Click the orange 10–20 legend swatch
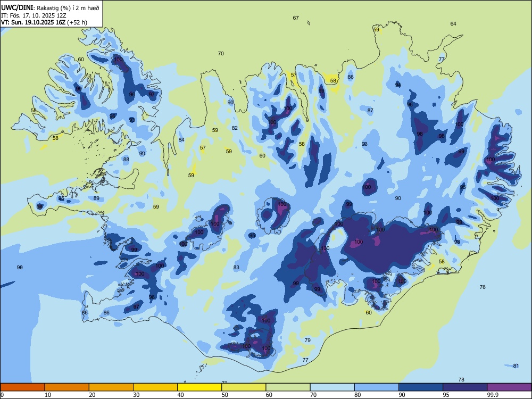This screenshot has width=532, height=399. click(67, 387)
